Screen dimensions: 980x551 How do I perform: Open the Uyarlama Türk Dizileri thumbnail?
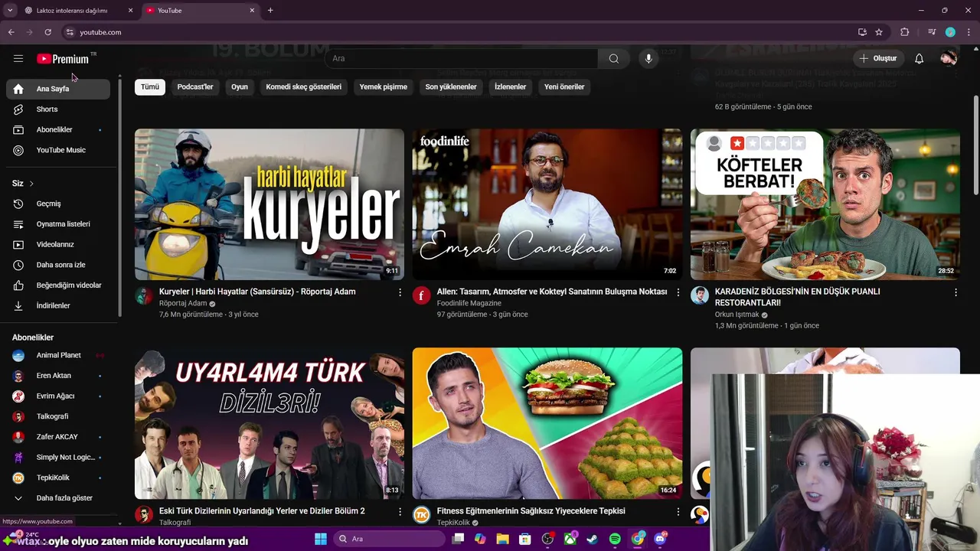point(269,423)
